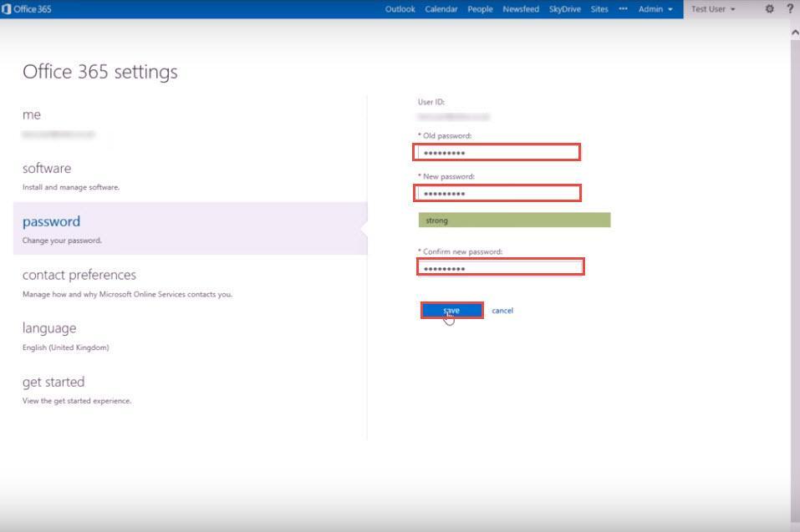Click the 'Install and manage software.' description
This screenshot has width=800, height=532.
tap(71, 188)
